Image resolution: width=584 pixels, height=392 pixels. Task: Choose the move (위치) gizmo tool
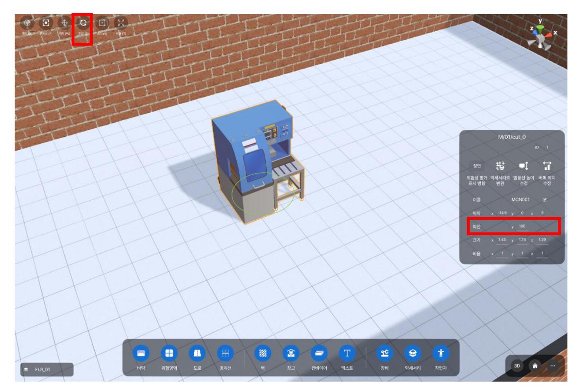(x=64, y=23)
